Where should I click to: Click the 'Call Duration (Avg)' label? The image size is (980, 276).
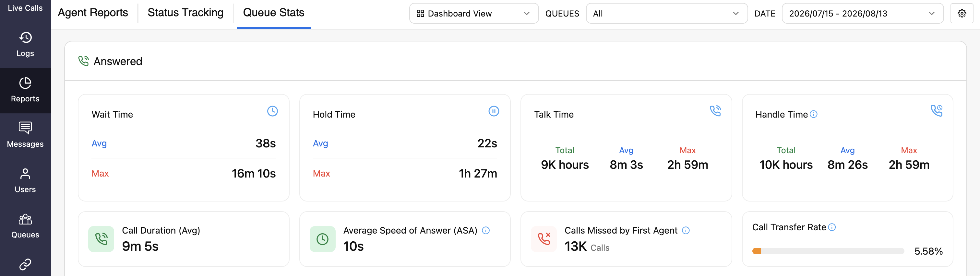[161, 230]
